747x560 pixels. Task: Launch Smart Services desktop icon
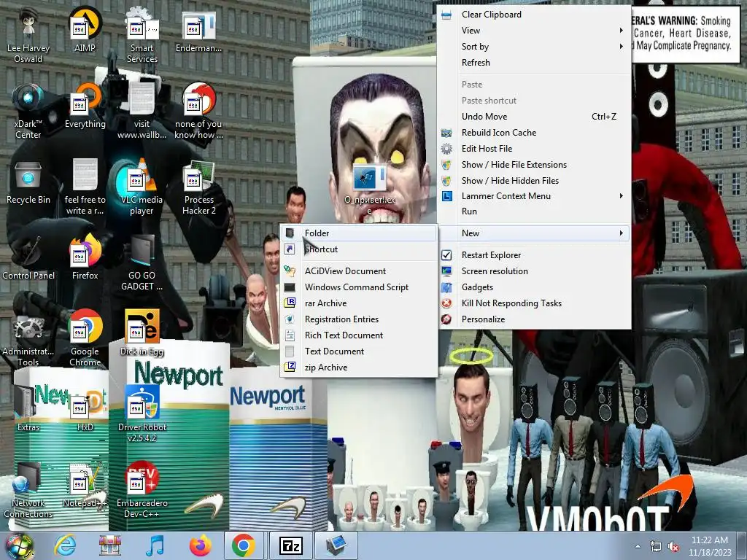click(x=142, y=36)
